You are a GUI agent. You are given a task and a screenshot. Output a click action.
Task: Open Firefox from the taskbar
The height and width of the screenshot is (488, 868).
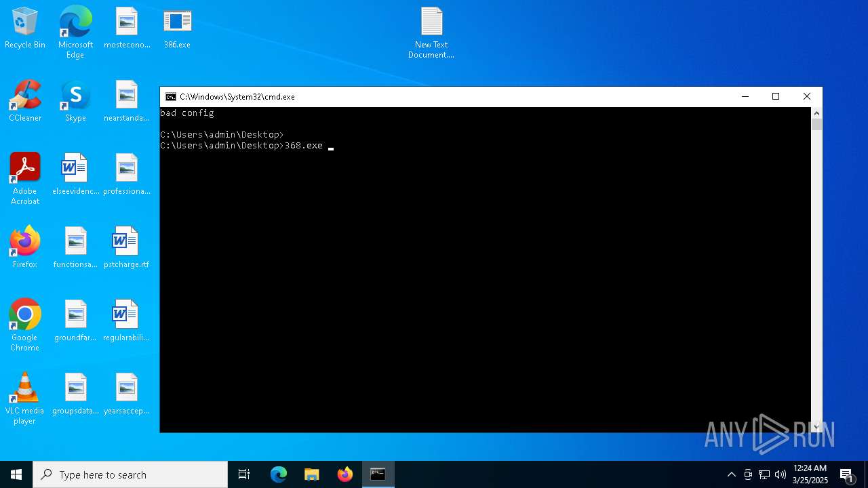pyautogui.click(x=345, y=474)
